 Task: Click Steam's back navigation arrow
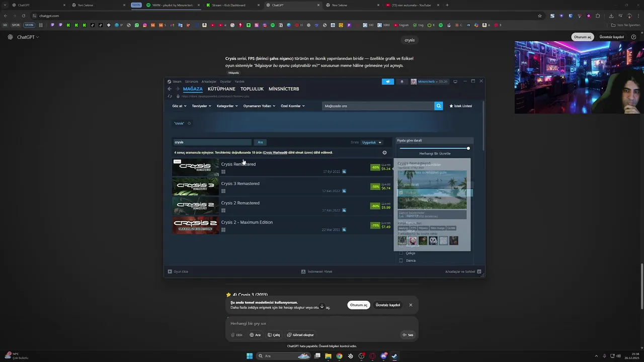pos(170,89)
